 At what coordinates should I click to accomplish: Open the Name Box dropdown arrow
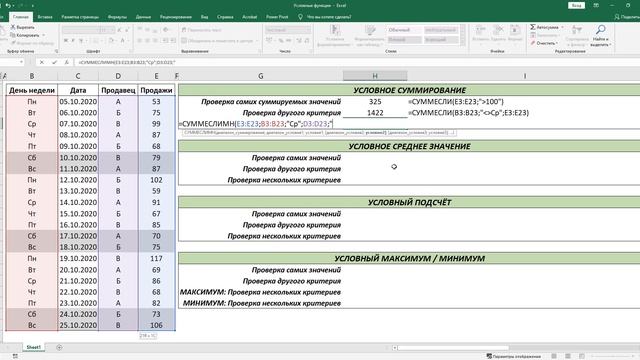coord(21,62)
